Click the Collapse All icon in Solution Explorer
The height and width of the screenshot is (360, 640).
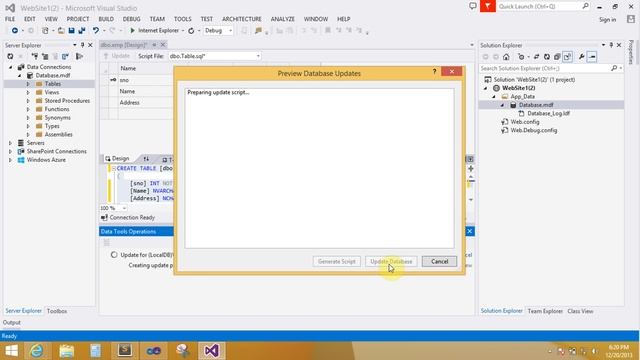(x=557, y=57)
